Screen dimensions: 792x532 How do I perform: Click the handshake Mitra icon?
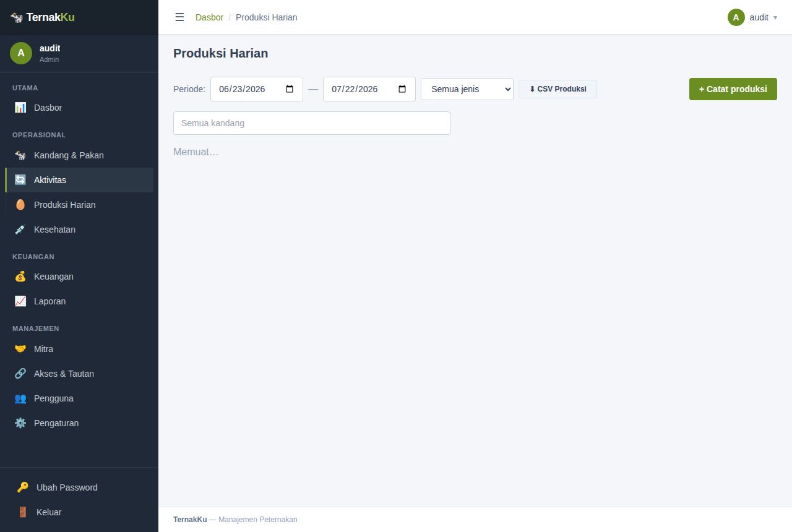pyautogui.click(x=20, y=349)
